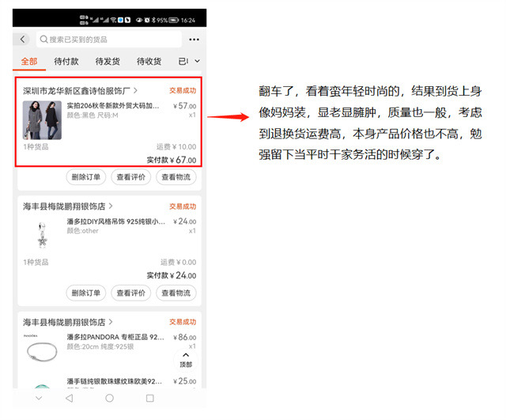Expand chevron beside 鑫诗怡服饰厂 shop name

pyautogui.click(x=135, y=91)
